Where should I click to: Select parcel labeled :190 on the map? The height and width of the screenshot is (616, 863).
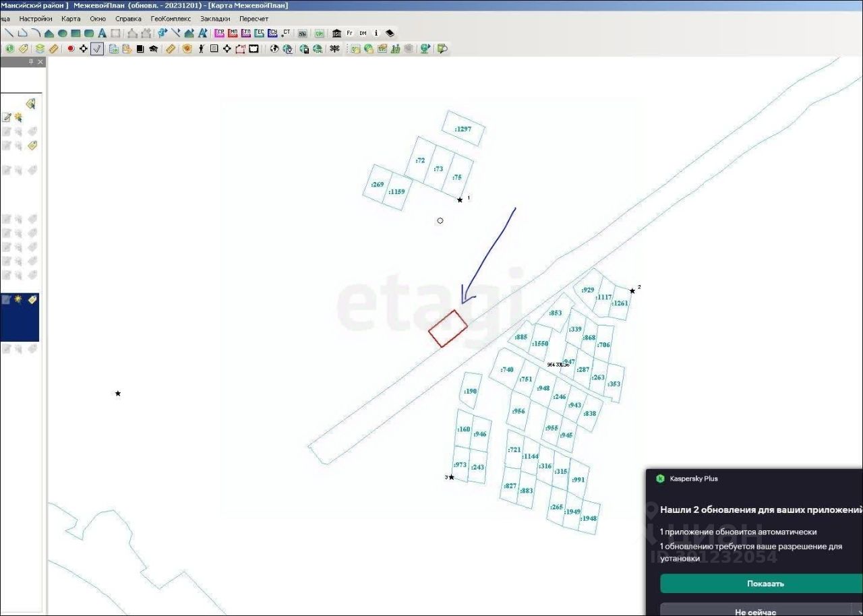point(470,391)
